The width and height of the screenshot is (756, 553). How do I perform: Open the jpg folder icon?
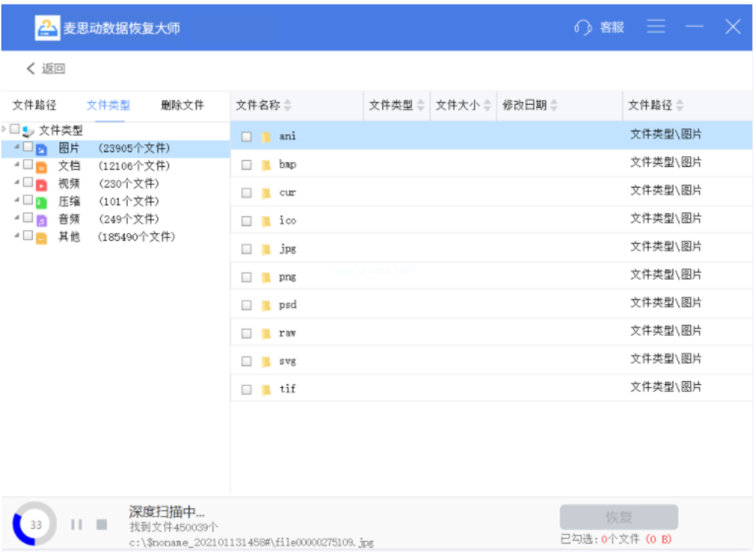click(x=266, y=250)
